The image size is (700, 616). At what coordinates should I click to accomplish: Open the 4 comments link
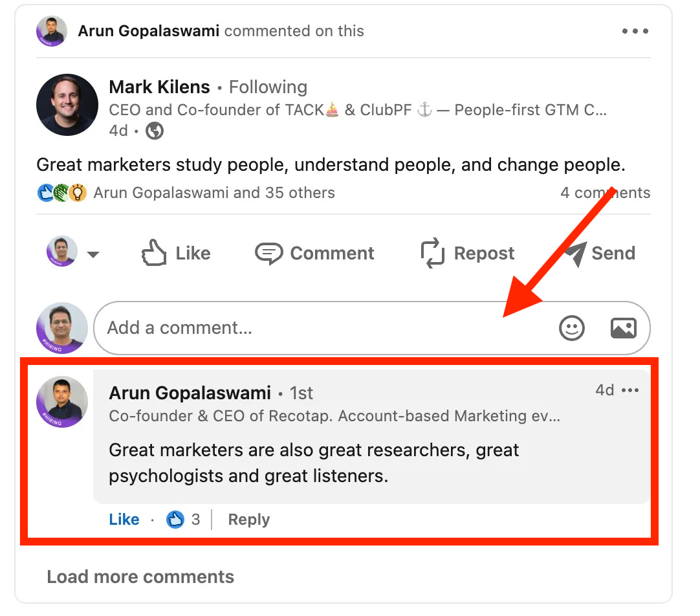[606, 192]
